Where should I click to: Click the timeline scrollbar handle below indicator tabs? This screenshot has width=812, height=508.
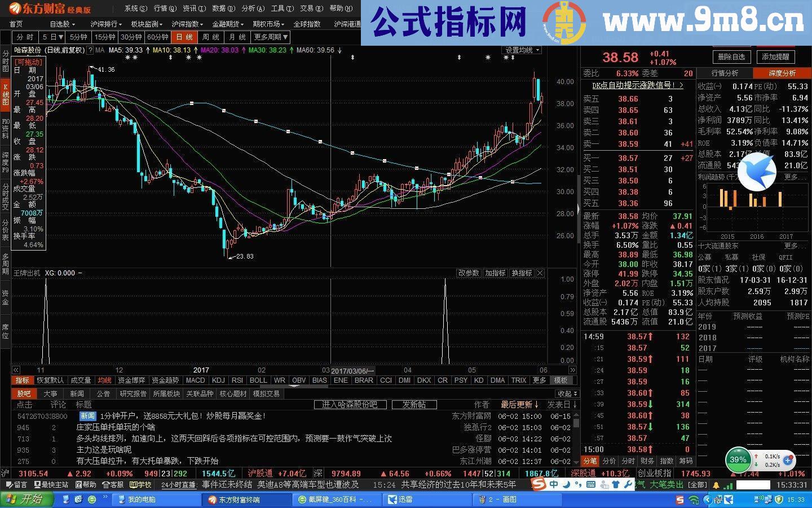pyautogui.click(x=294, y=387)
